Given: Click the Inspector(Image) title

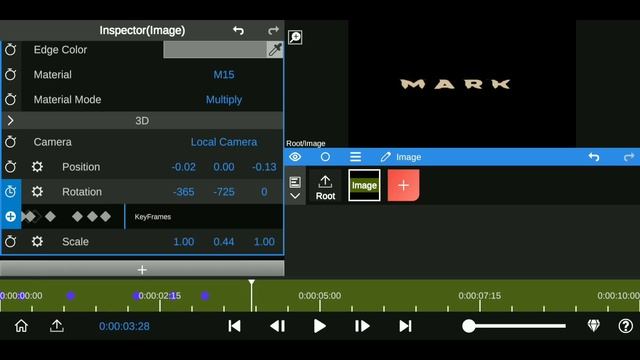Looking at the screenshot, I should pos(142,30).
